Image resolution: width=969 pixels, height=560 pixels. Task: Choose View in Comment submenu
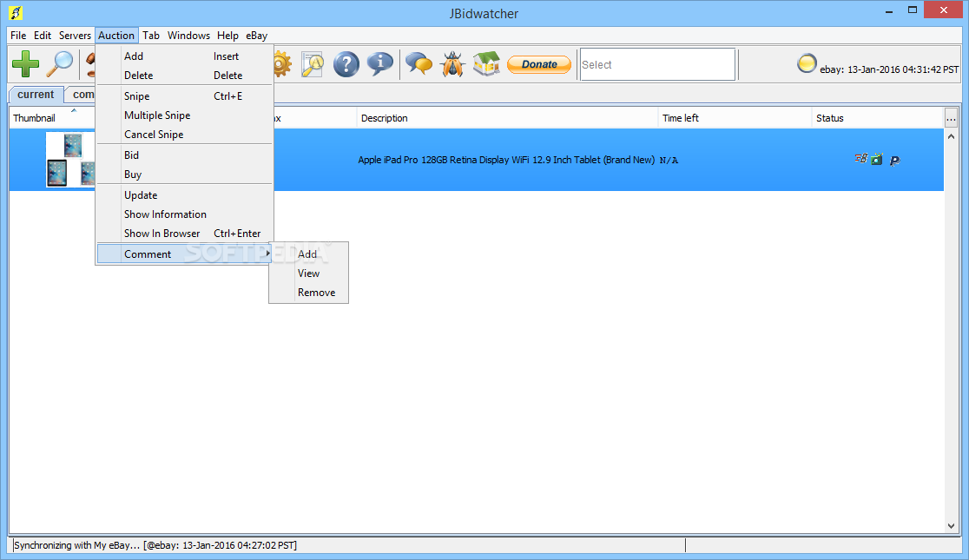pos(308,273)
